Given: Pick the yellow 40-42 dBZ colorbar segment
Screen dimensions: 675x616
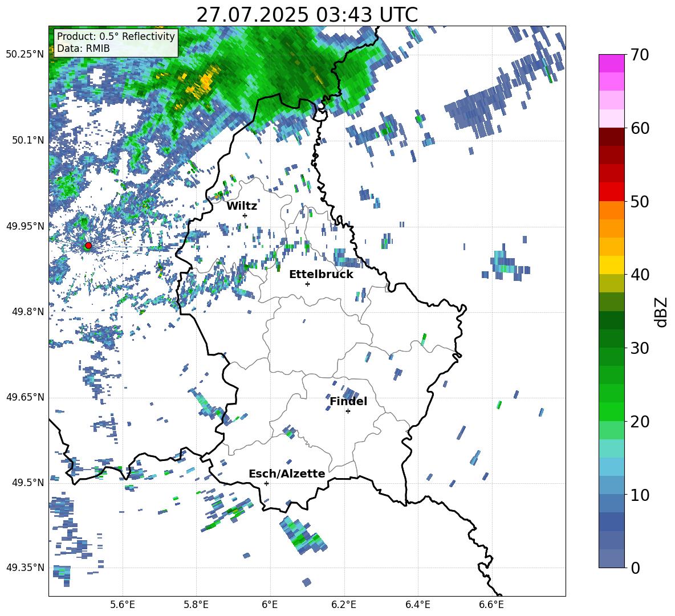Looking at the screenshot, I should 611,265.
